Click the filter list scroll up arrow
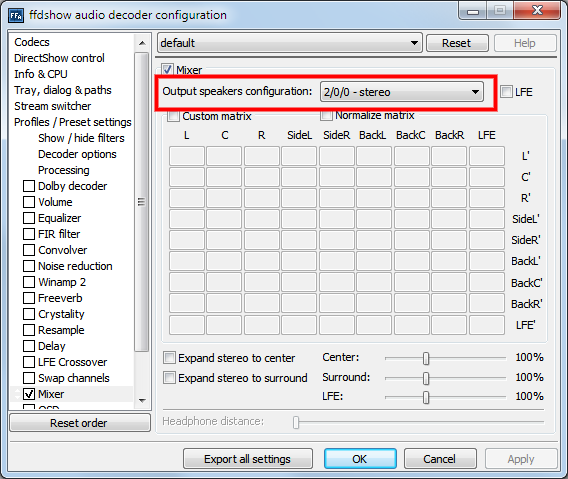 142,43
